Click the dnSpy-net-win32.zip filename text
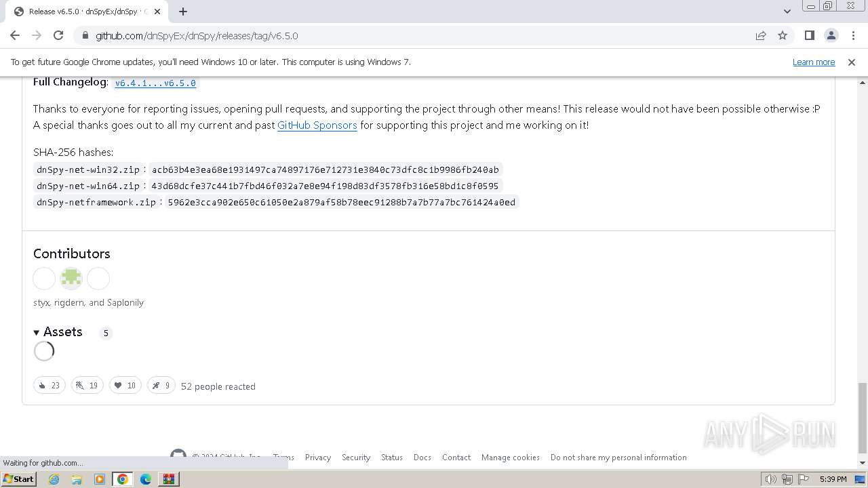The width and height of the screenshot is (868, 488). [88, 170]
